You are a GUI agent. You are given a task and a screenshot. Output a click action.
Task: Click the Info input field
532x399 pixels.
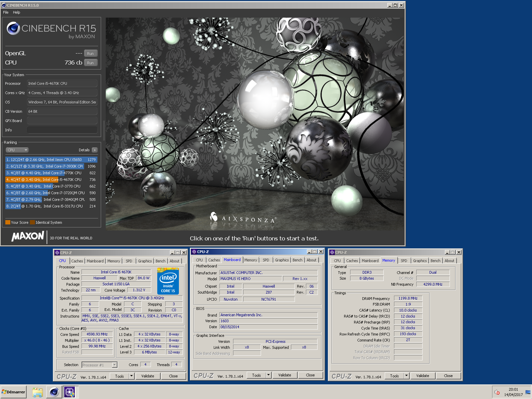(x=62, y=130)
